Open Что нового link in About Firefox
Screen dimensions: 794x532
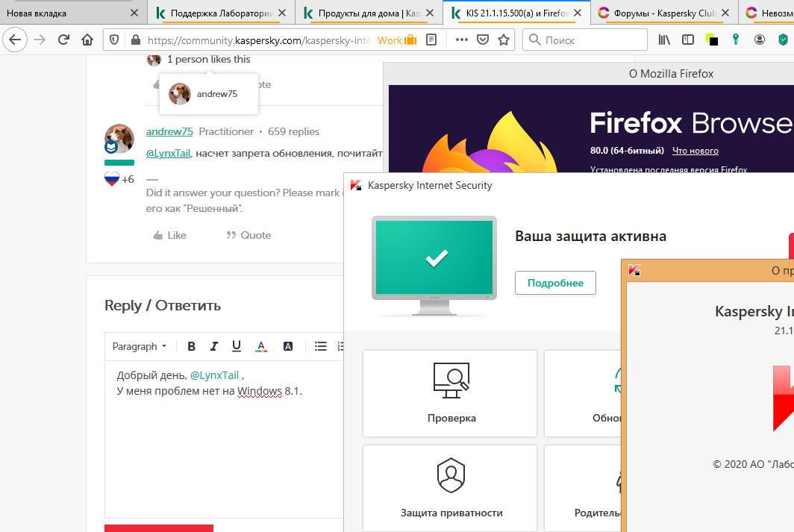(695, 151)
